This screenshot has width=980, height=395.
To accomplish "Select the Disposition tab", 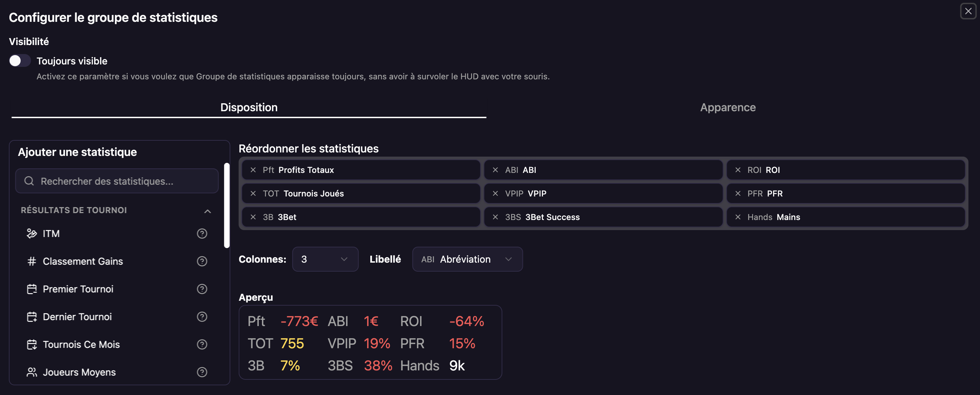I will (x=249, y=107).
